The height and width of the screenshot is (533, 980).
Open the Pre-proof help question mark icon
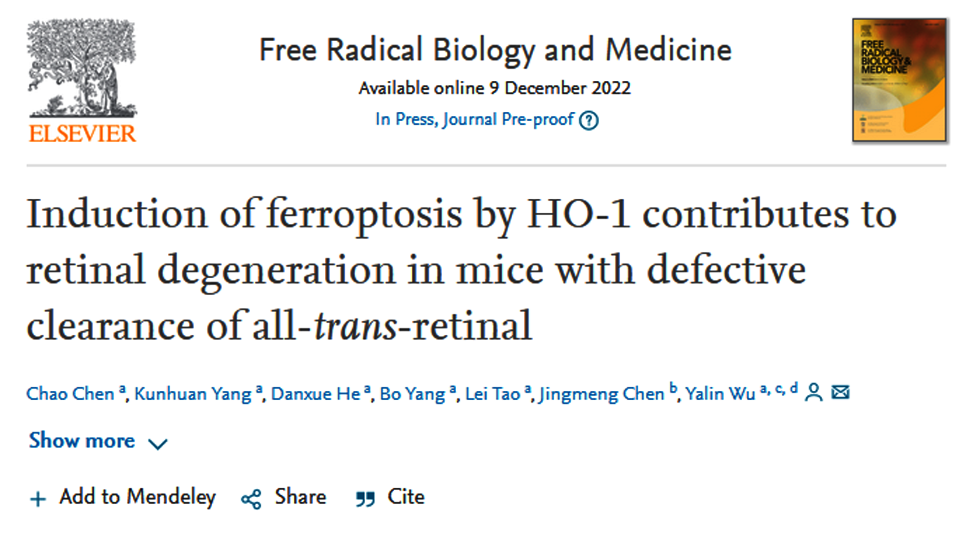(588, 120)
